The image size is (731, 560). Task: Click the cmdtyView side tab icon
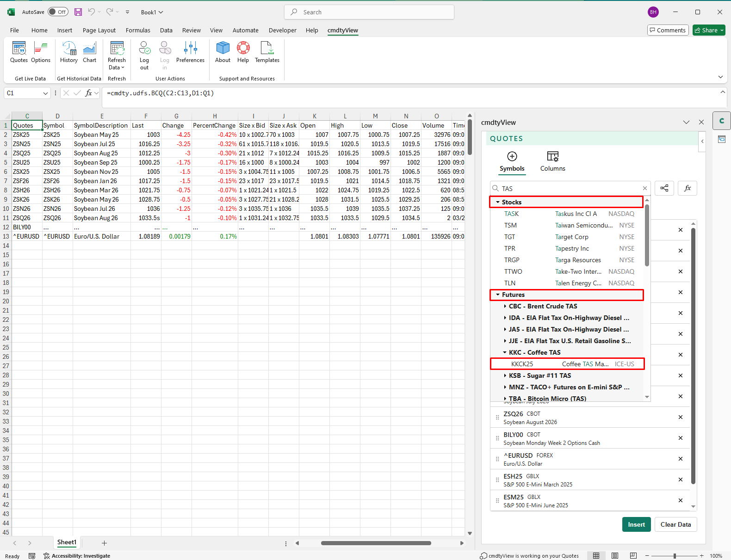722,121
